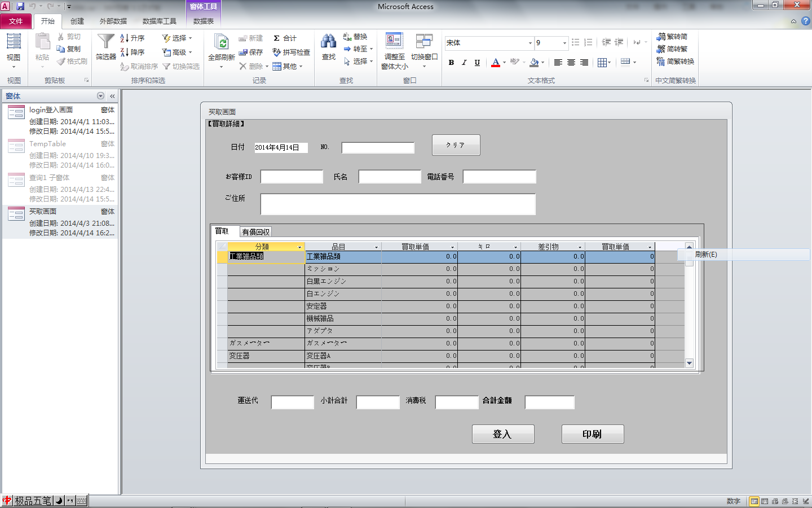
Task: Click the 合計金額 total input field
Action: [x=550, y=402]
